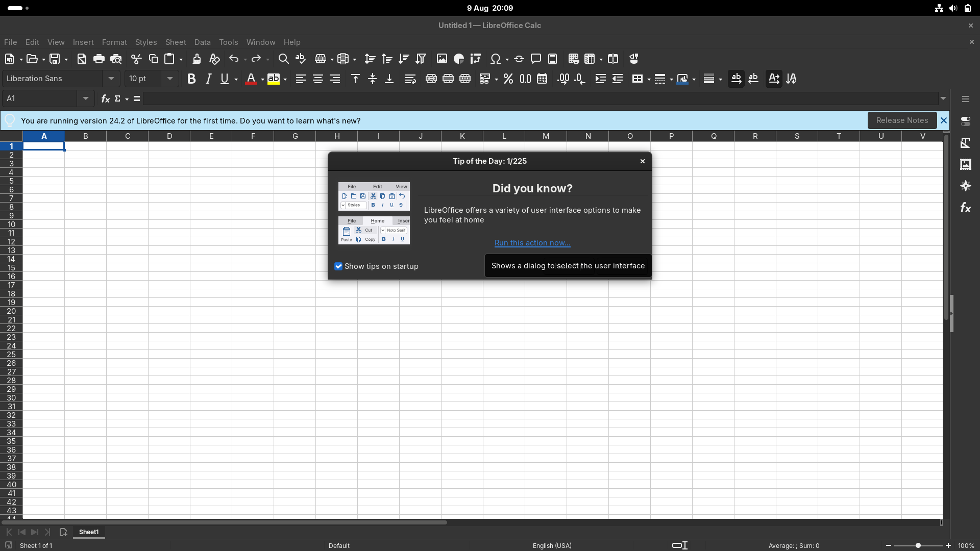Toggle the sidebar settings icon
The height and width of the screenshot is (551, 980).
point(965,99)
